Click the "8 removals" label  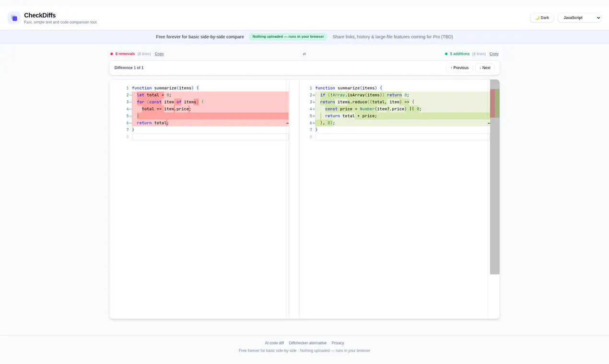[x=125, y=54]
